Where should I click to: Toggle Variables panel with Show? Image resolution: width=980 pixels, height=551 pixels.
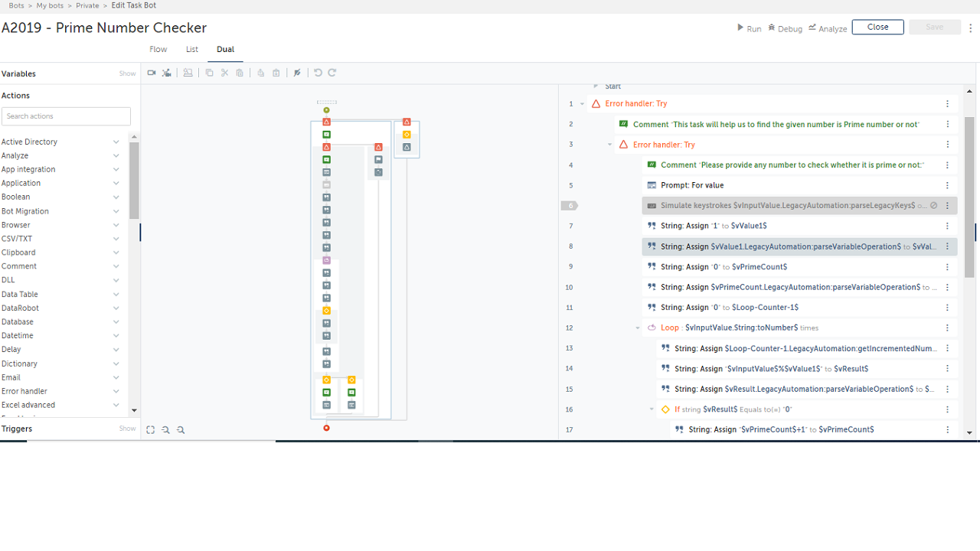click(127, 73)
